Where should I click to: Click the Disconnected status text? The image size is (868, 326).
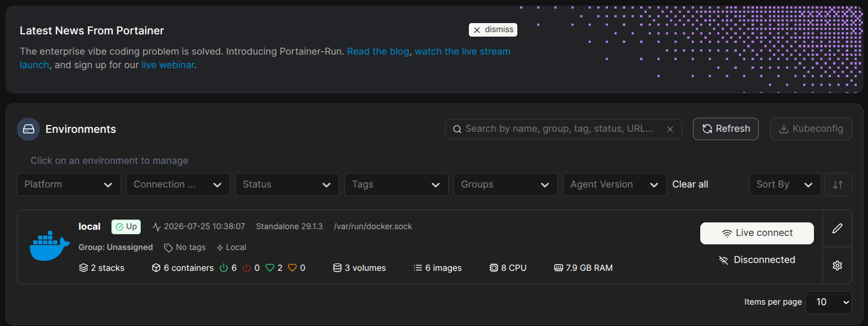click(x=764, y=260)
